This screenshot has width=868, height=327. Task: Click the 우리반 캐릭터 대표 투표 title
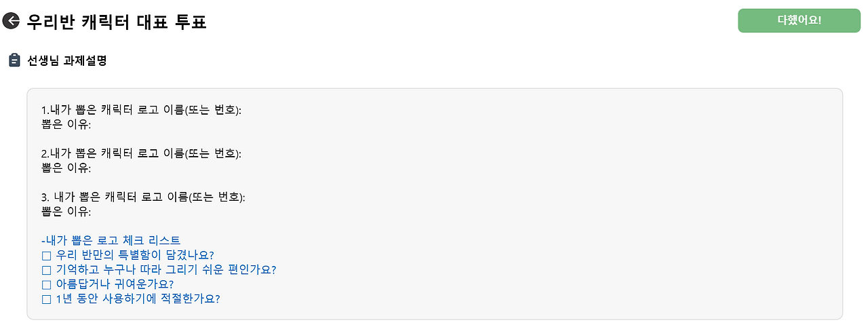(116, 21)
